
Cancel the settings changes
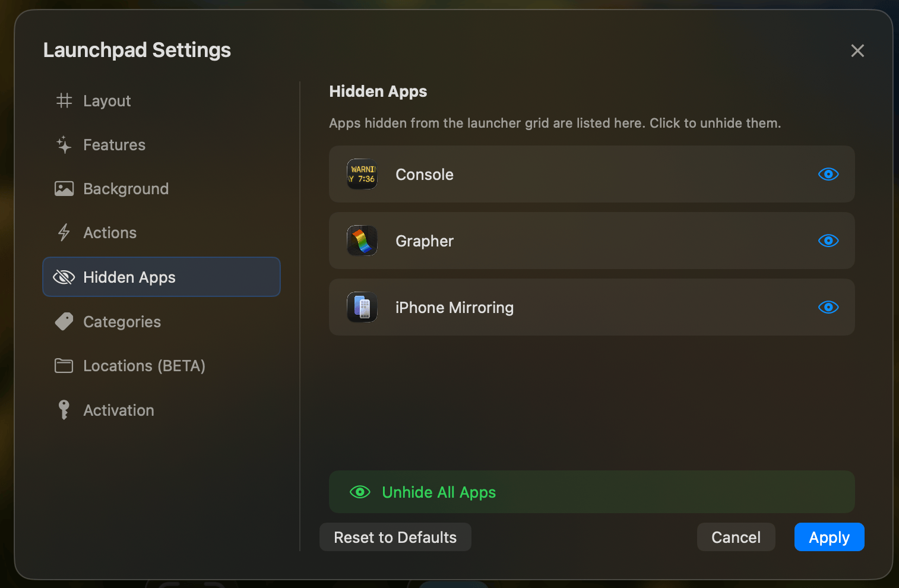pos(736,537)
